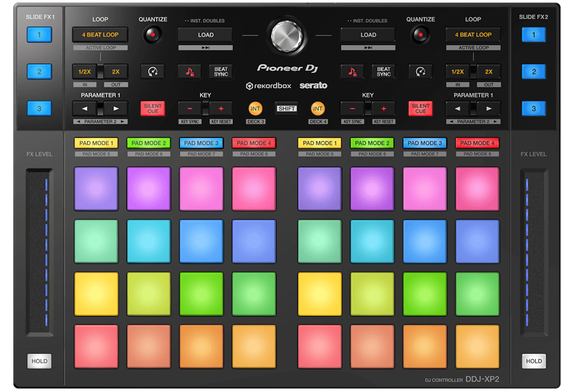Select the left yellow Pad Mode 1 button
Image resolution: width=574 pixels, height=392 pixels.
[x=96, y=143]
